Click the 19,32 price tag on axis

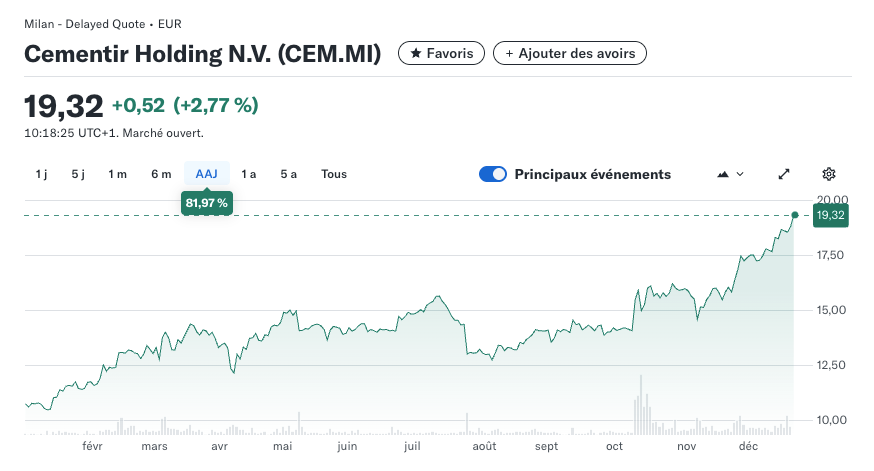click(831, 215)
